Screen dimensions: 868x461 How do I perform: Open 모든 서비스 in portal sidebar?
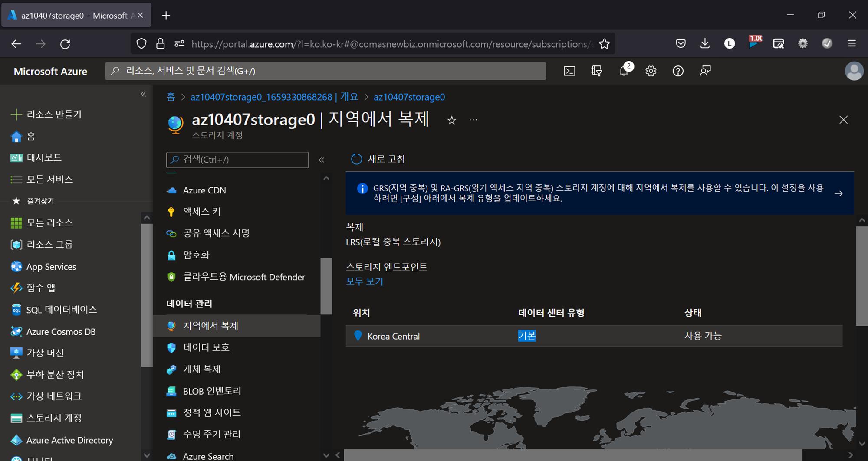point(41,179)
